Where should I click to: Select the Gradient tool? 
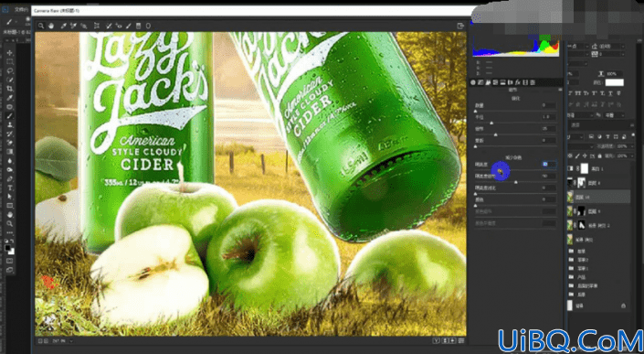pos(10,152)
